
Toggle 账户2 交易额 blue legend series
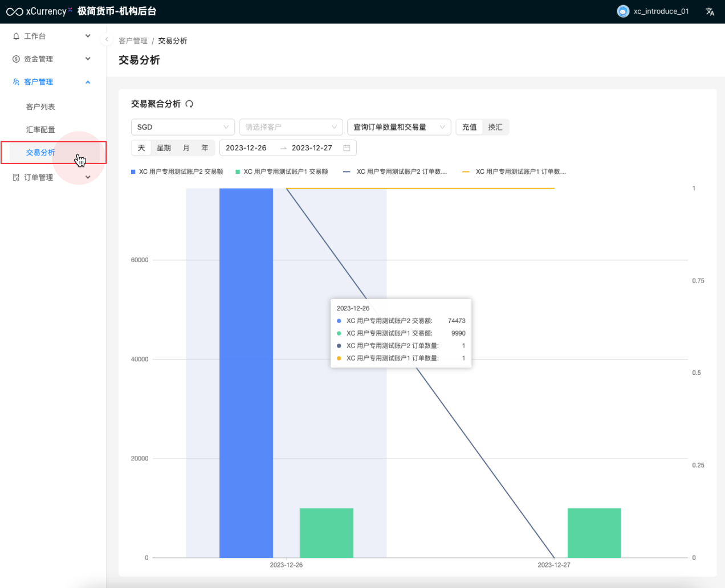[177, 171]
